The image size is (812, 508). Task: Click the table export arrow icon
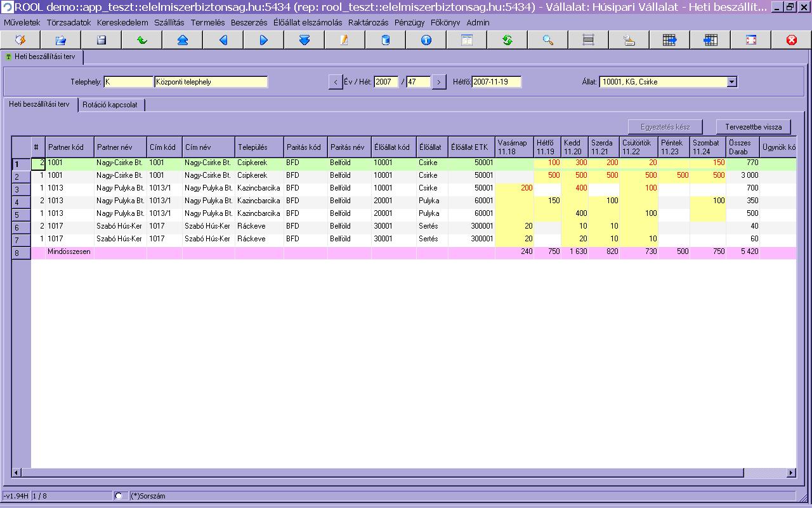click(x=669, y=40)
